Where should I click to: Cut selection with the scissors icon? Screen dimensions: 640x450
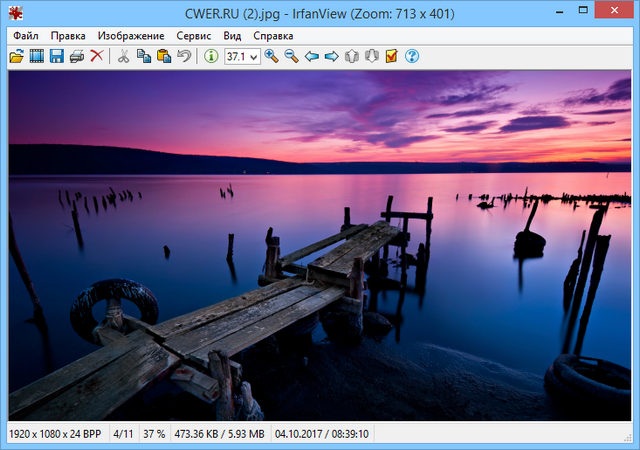tap(123, 56)
